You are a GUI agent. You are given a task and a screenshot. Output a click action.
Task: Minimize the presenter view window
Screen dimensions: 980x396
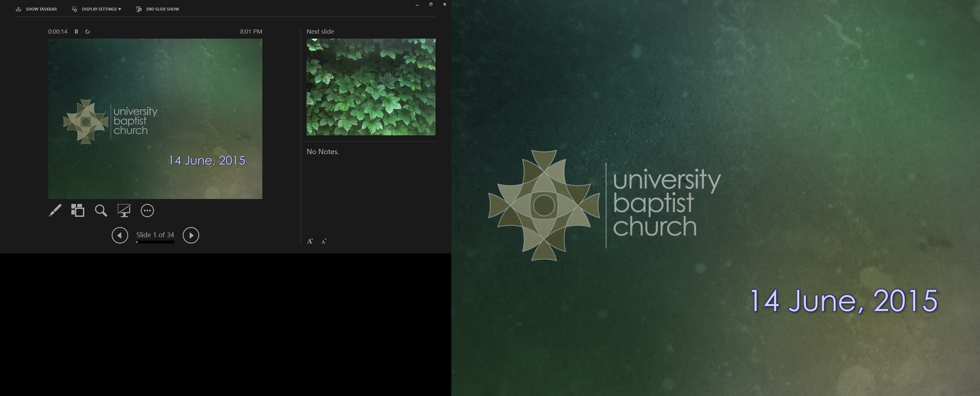[417, 5]
